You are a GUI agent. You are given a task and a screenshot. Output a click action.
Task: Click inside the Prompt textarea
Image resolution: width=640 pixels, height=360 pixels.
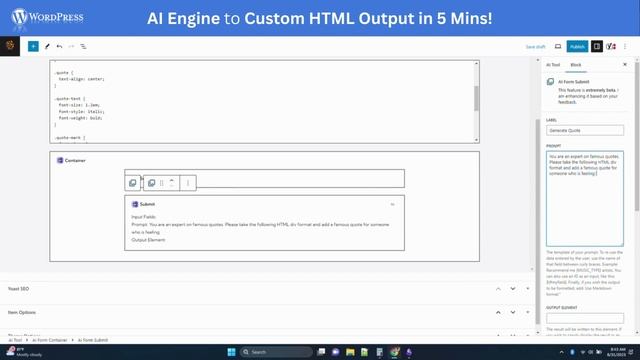coord(585,198)
